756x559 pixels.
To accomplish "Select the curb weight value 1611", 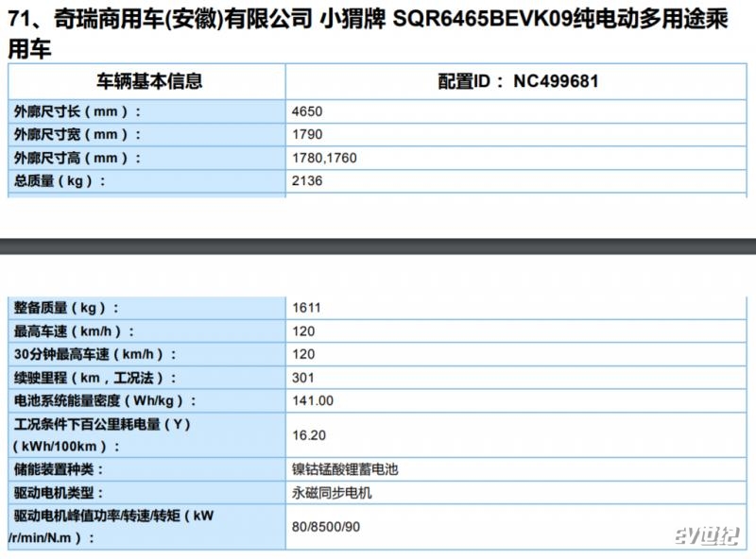I will pyautogui.click(x=306, y=308).
